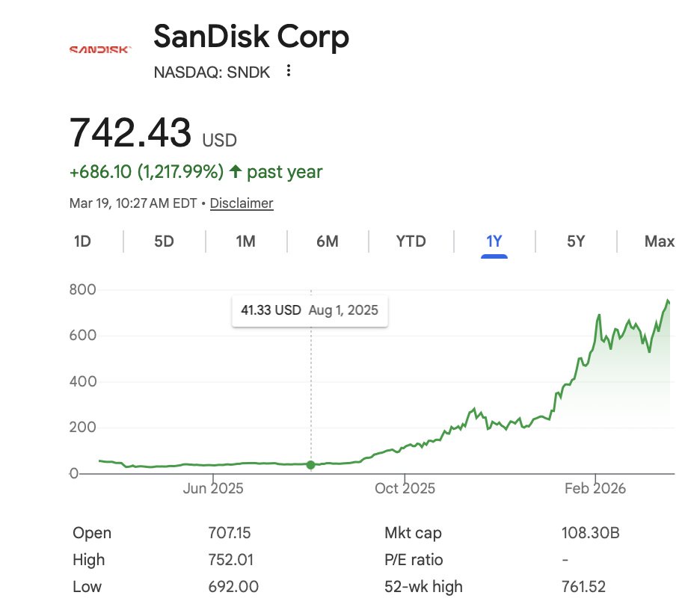Open the 5Y chart view
This screenshot has height=616, width=691.
[x=575, y=241]
